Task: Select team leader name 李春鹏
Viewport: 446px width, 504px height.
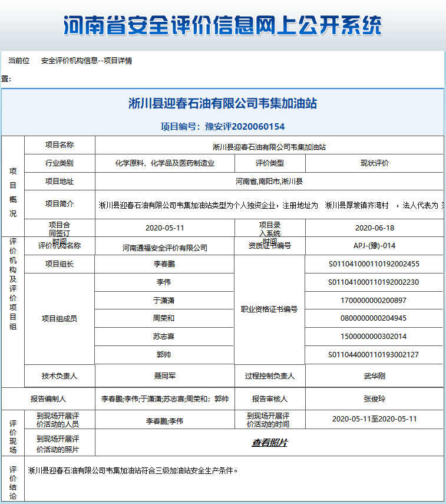Action: 164,264
